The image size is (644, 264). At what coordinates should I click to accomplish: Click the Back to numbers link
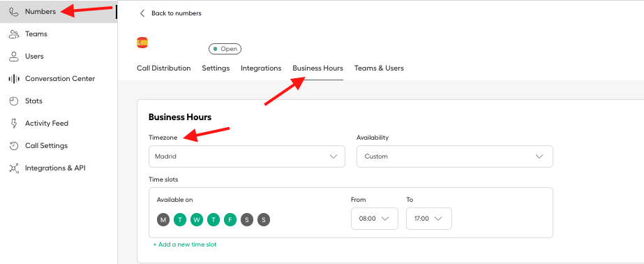[x=177, y=13]
